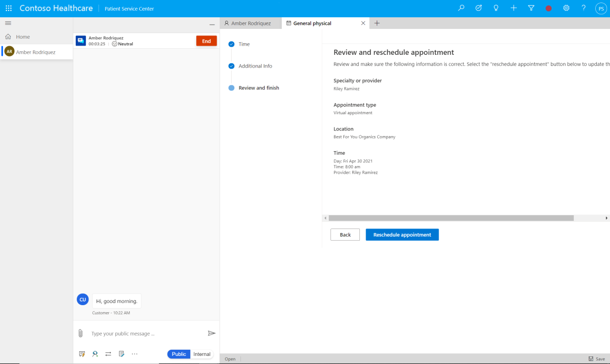The height and width of the screenshot is (364, 610).
Task: Switch to the Amber Rodriguez tab
Action: pyautogui.click(x=251, y=23)
